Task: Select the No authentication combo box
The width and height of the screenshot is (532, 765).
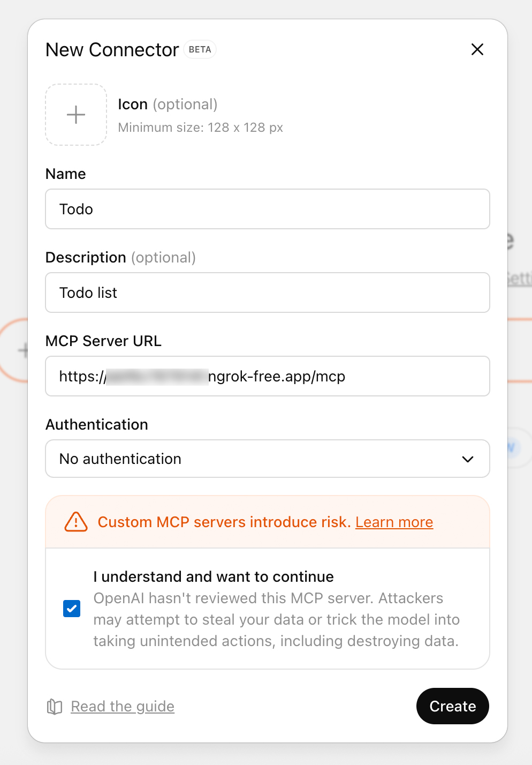Action: (x=267, y=459)
